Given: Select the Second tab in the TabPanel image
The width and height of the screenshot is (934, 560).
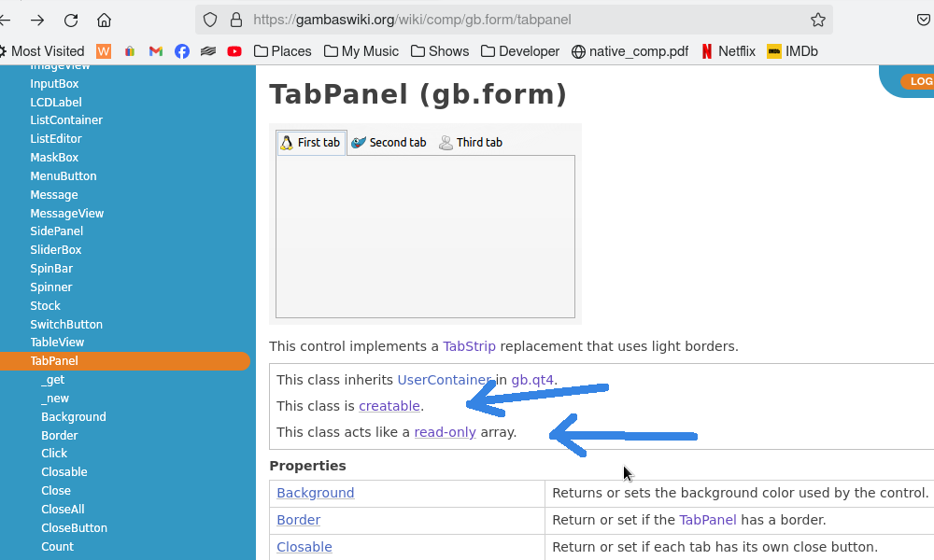Looking at the screenshot, I should click(x=389, y=143).
